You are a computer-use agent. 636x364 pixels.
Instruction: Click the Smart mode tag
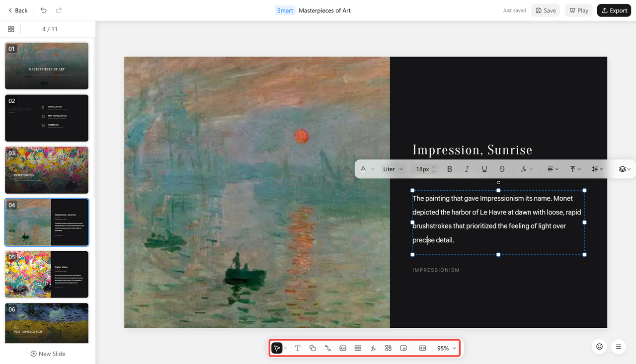coord(285,10)
